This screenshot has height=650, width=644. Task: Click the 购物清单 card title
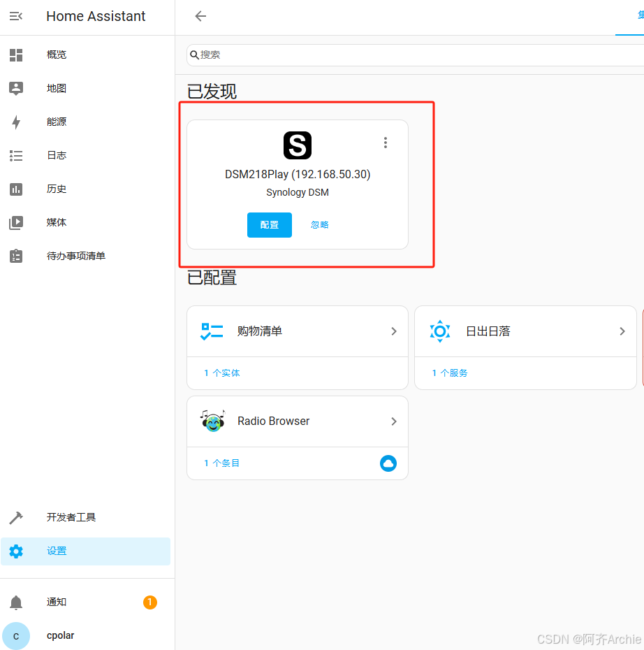click(x=260, y=331)
